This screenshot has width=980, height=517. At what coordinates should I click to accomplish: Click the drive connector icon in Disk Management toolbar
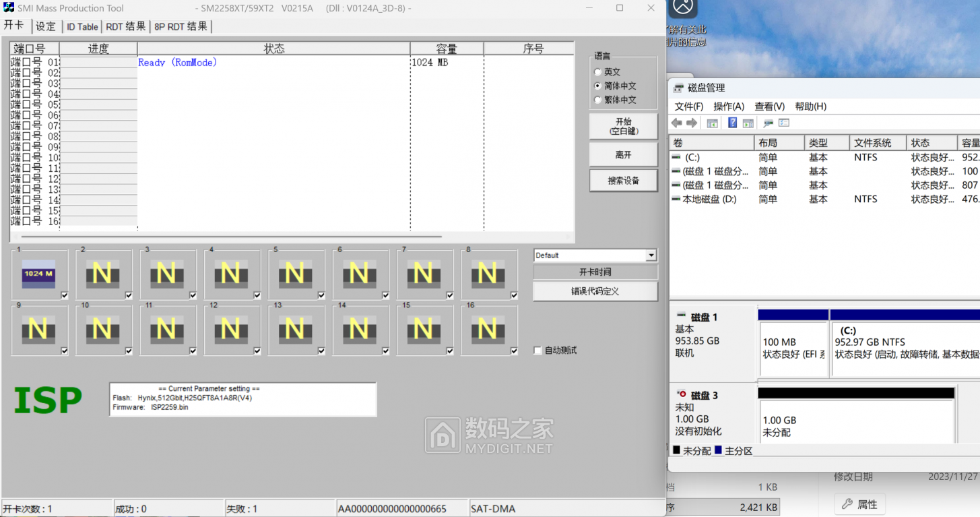point(767,123)
